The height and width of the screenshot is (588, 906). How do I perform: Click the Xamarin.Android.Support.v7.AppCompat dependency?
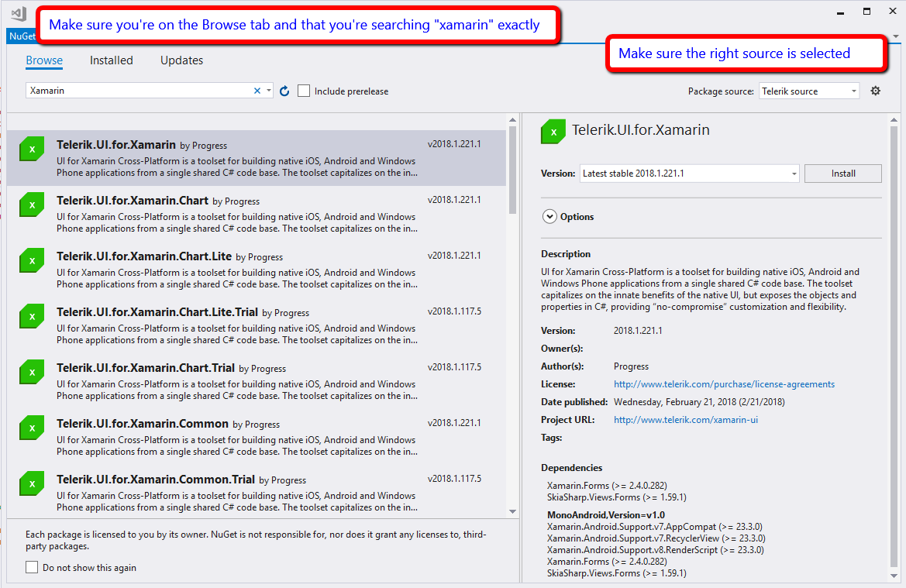coord(655,527)
